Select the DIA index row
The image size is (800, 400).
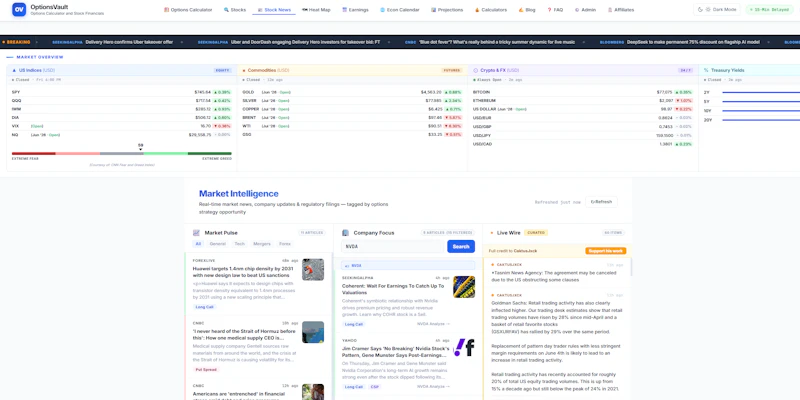point(121,117)
